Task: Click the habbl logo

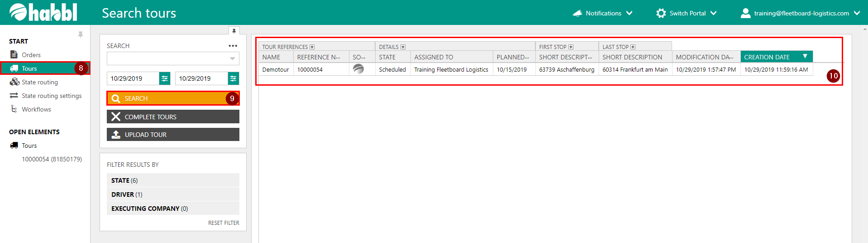Action: [43, 12]
